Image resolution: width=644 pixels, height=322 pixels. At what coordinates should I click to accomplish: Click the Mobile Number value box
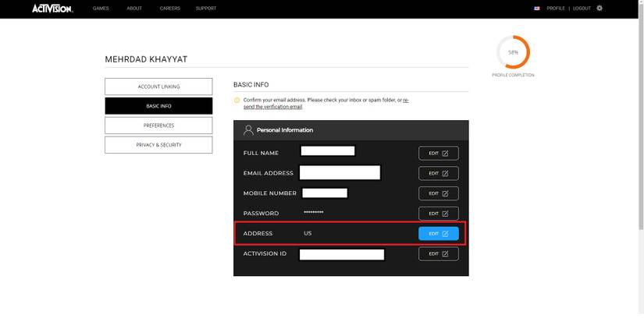click(325, 193)
